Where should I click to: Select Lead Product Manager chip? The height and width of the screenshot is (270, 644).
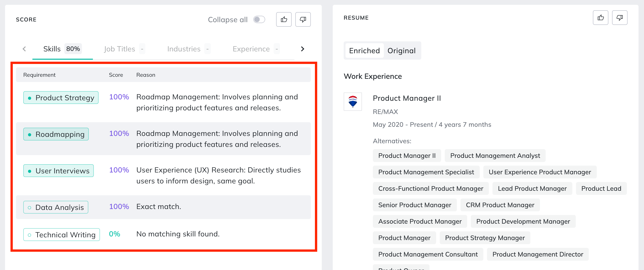(532, 188)
